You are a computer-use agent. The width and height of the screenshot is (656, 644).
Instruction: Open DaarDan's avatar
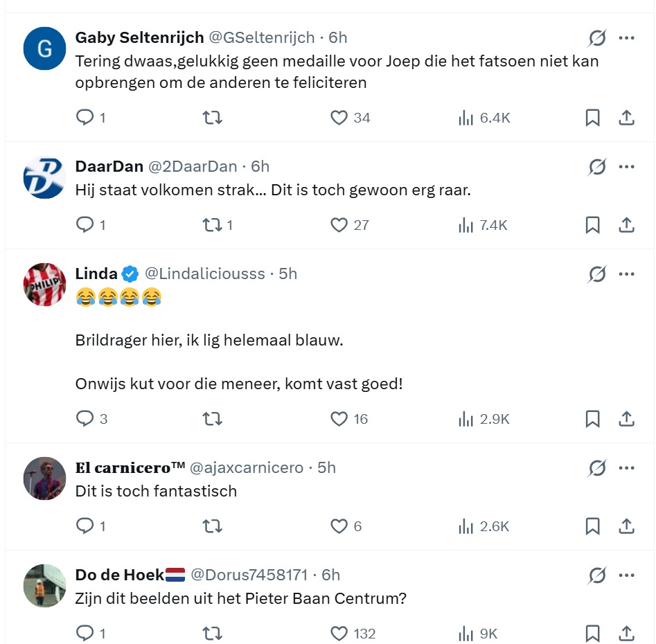point(44,177)
